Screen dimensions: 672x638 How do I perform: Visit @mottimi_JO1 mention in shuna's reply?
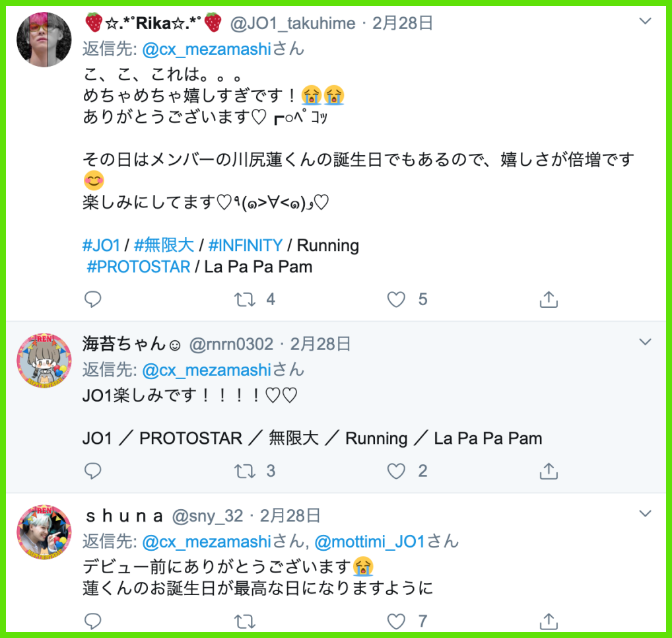(x=370, y=542)
